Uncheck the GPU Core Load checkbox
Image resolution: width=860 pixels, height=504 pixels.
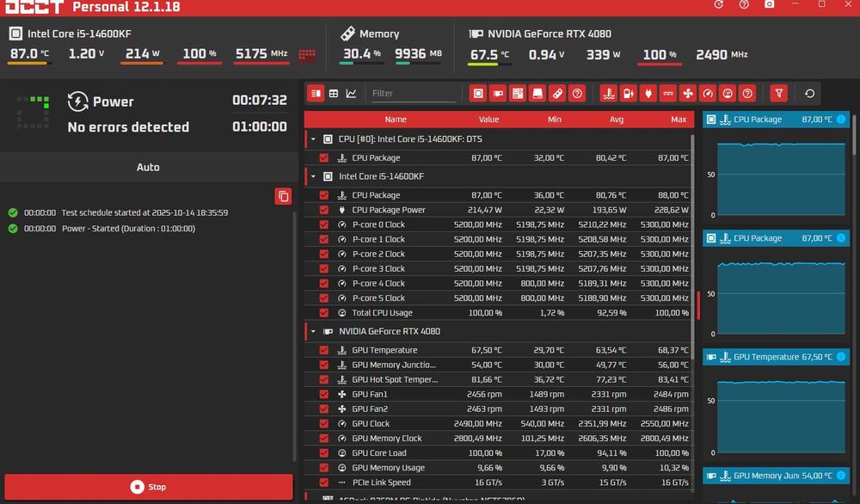(x=323, y=453)
